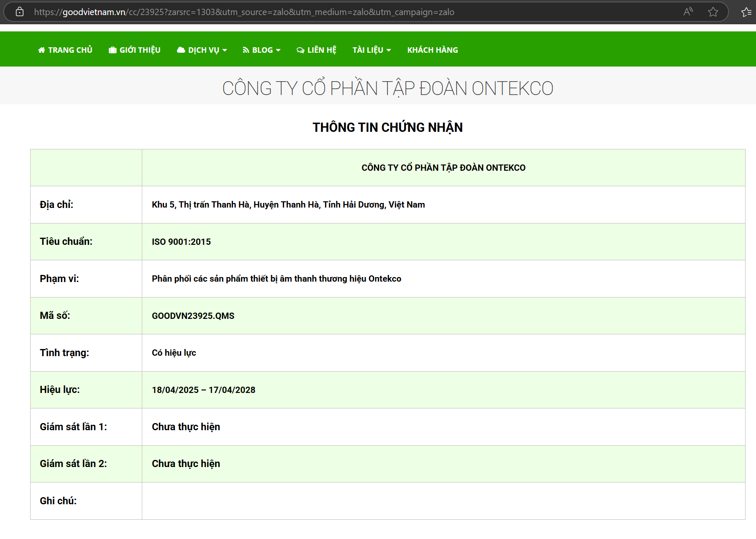
Task: Expand the Tài Liệu dropdown arrow
Action: 389,50
